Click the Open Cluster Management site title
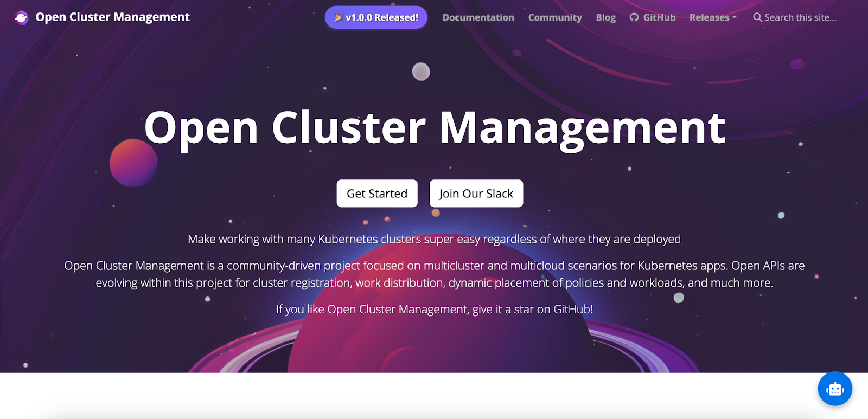868x419 pixels. (113, 17)
